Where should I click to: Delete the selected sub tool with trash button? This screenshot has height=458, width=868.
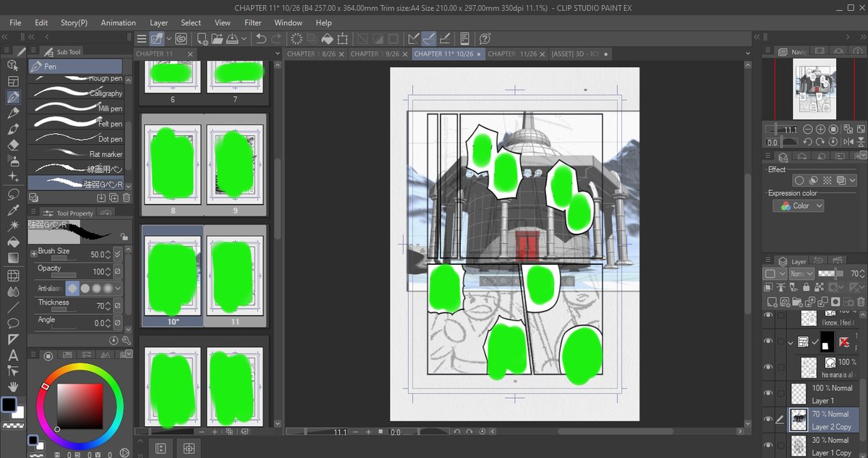pos(127,198)
